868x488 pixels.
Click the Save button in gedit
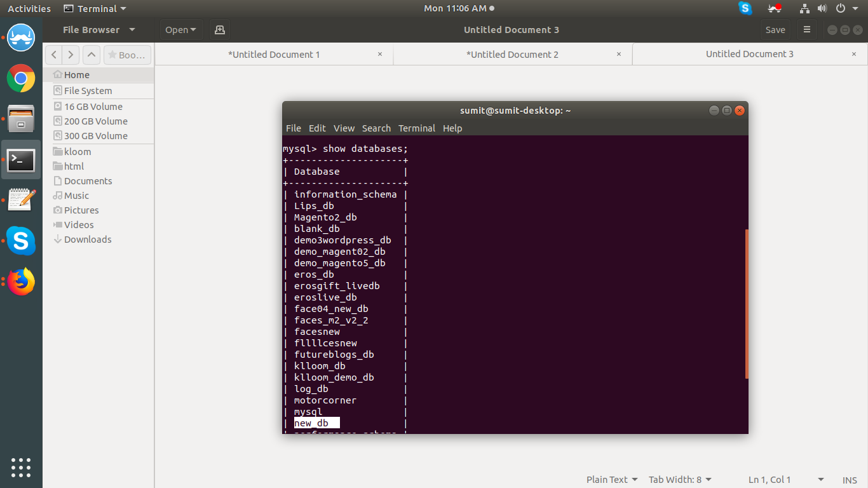pos(775,29)
